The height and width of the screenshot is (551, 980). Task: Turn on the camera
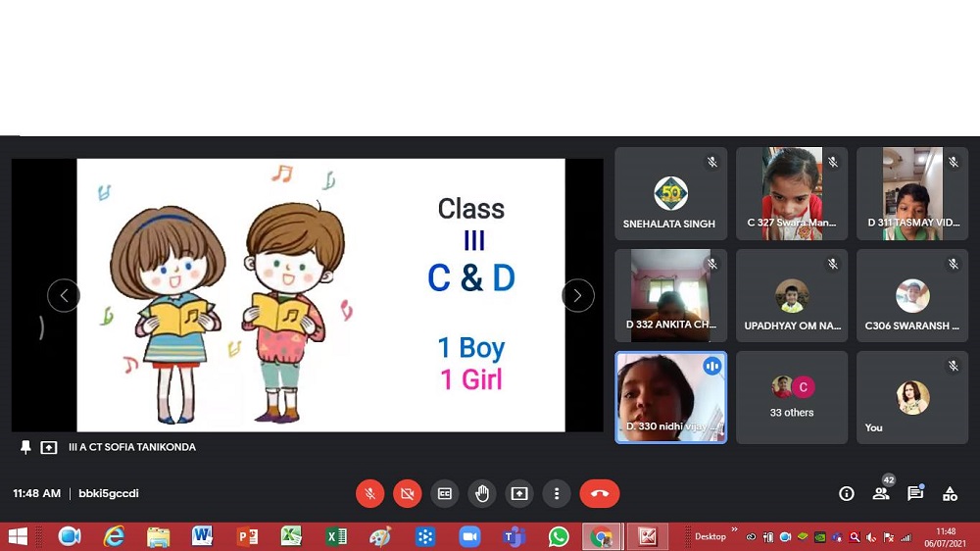pyautogui.click(x=408, y=494)
